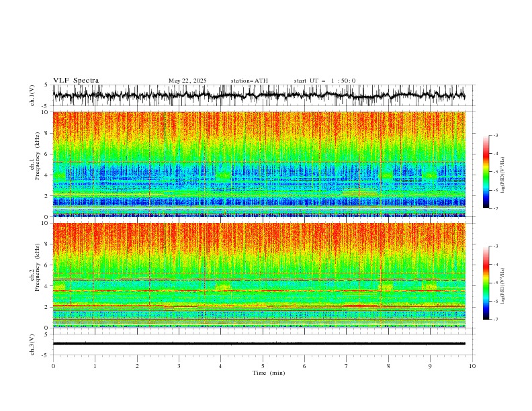Click the ch.2 spectrogram panel

coord(259,275)
